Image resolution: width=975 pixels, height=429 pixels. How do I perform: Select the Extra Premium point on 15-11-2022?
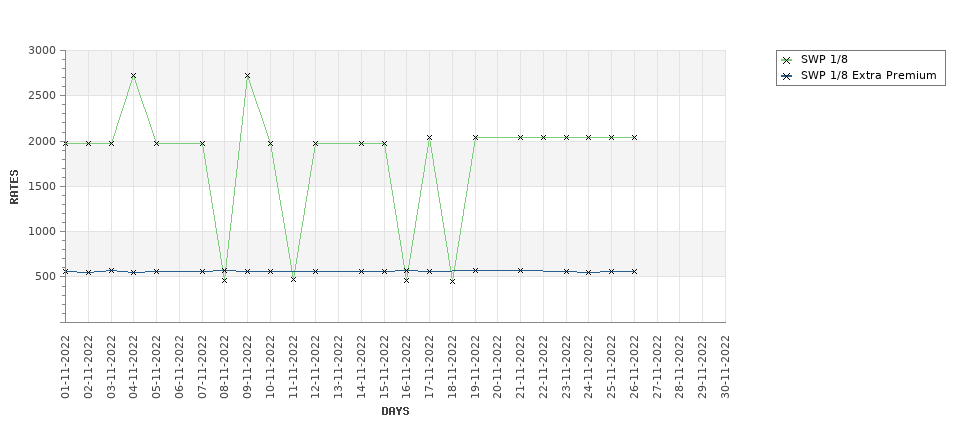click(384, 272)
